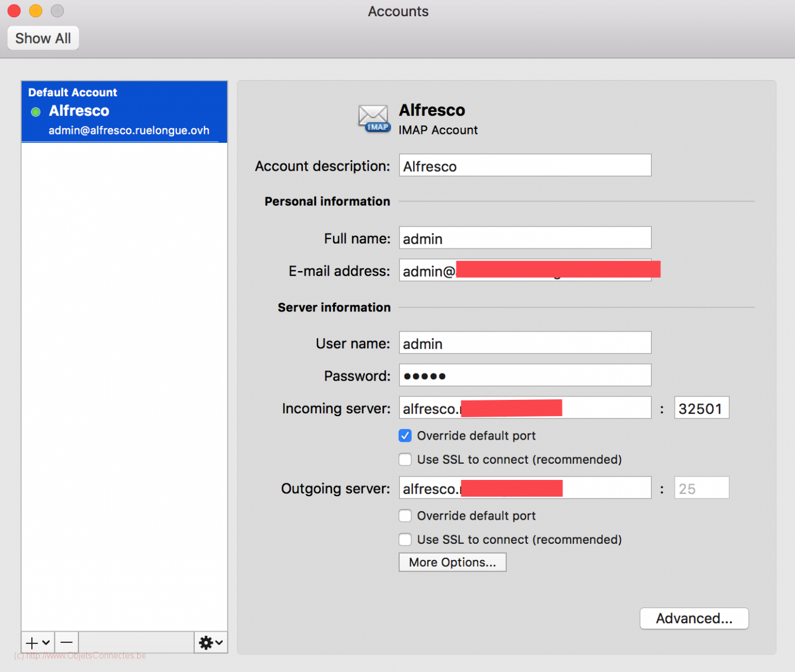795x672 pixels.
Task: Click the Server information section heading
Action: (x=334, y=307)
